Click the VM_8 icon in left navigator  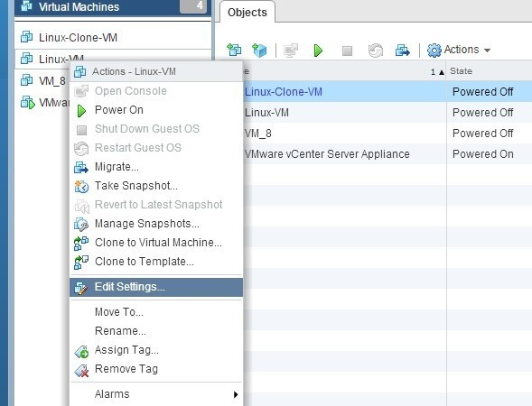[x=26, y=80]
